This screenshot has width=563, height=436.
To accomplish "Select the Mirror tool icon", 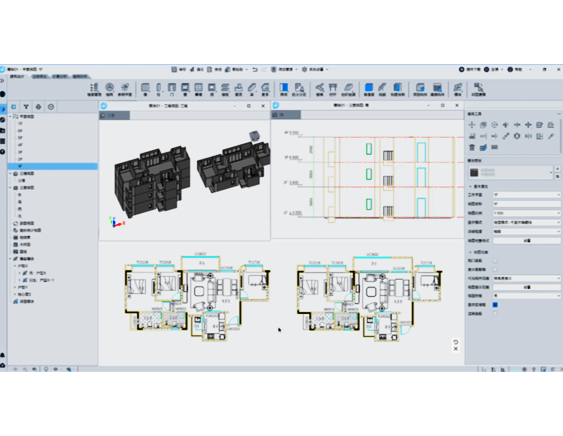I will click(x=528, y=136).
